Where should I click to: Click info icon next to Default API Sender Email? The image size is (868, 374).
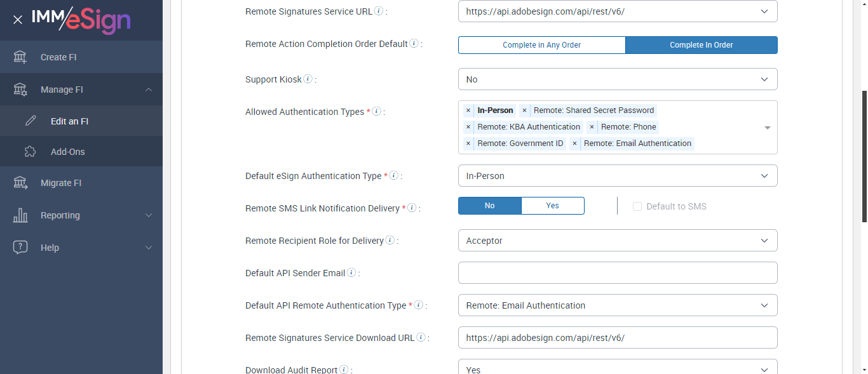pos(351,273)
